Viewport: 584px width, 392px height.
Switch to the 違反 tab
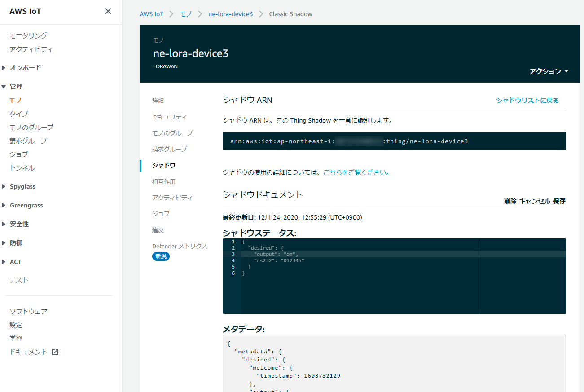point(158,230)
